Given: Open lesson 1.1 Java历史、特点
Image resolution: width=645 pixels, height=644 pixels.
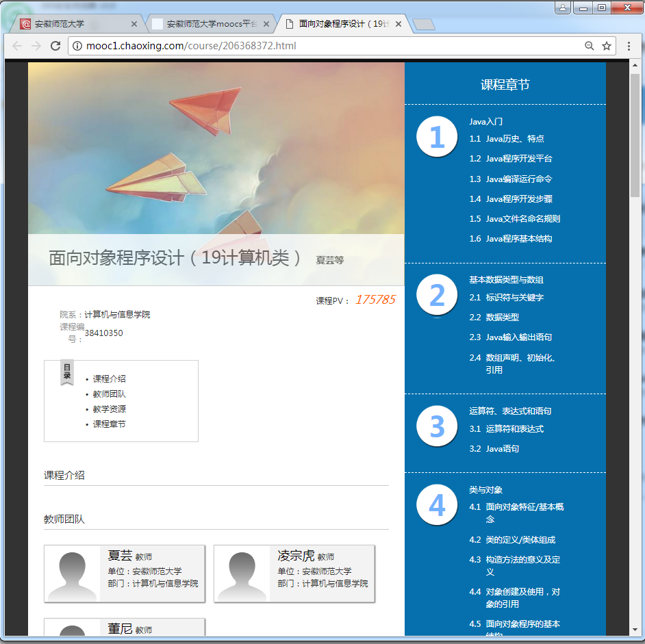Looking at the screenshot, I should point(514,139).
